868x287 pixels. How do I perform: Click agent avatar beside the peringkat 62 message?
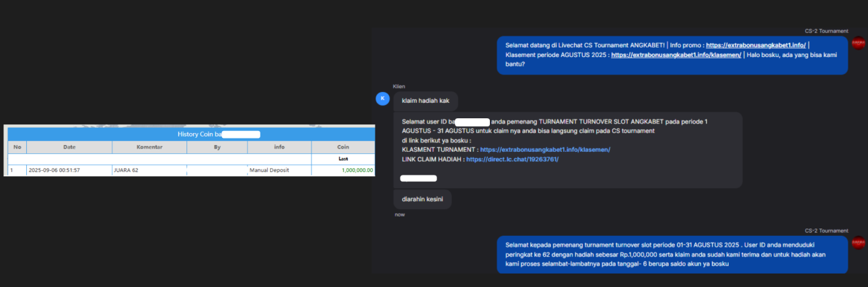tap(858, 242)
